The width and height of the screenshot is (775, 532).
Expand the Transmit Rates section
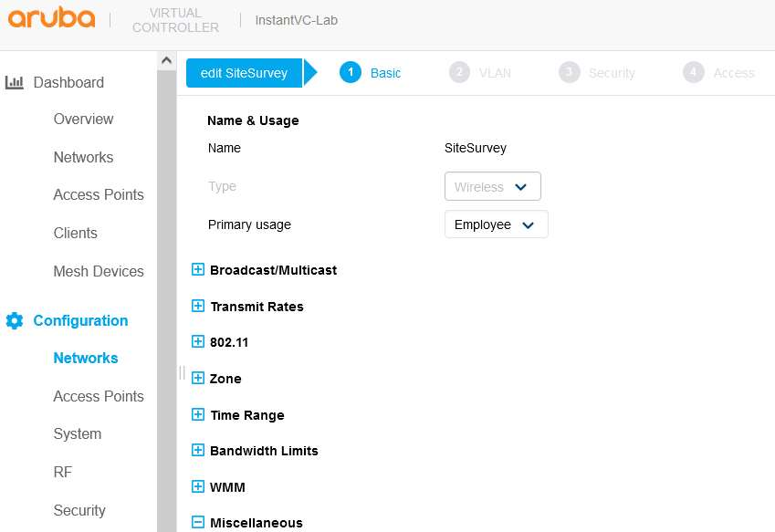coord(198,306)
